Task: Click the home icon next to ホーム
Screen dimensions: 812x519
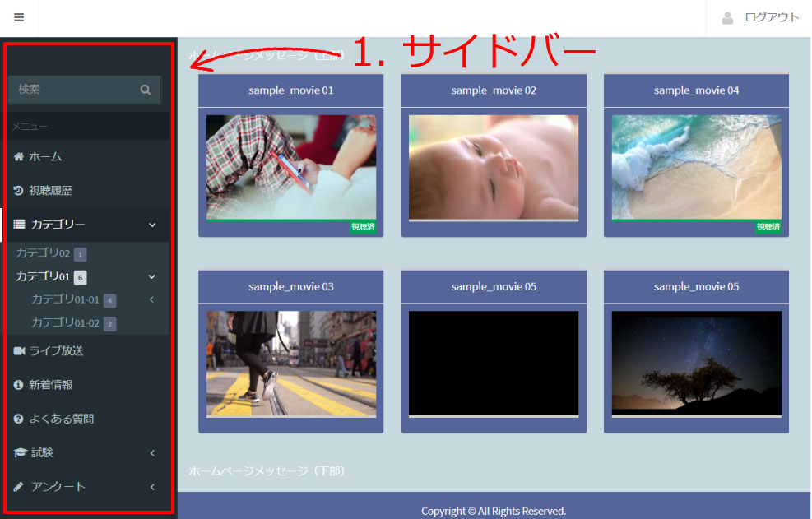Action: coord(18,156)
